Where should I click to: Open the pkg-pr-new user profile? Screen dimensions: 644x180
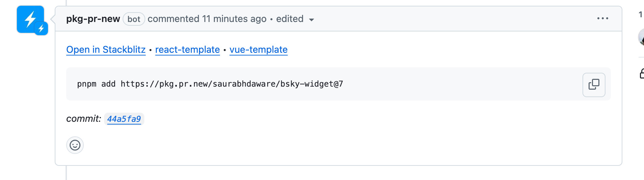click(x=93, y=19)
